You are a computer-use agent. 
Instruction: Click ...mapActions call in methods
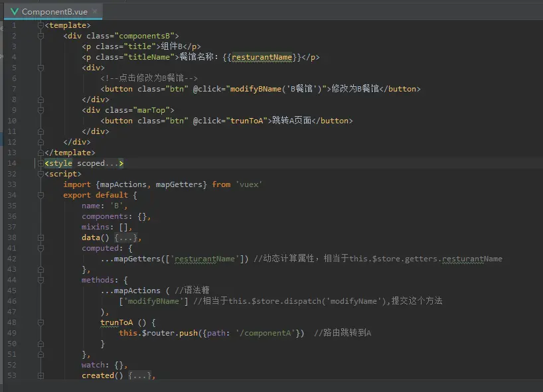pos(131,291)
